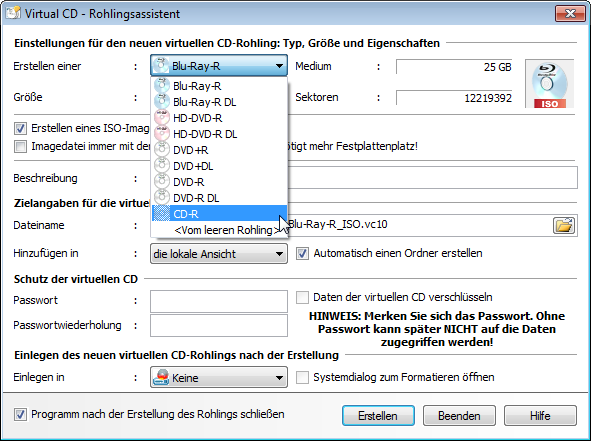Close the Rohlingsassistent window
591x441 pixels.
[x=571, y=14]
